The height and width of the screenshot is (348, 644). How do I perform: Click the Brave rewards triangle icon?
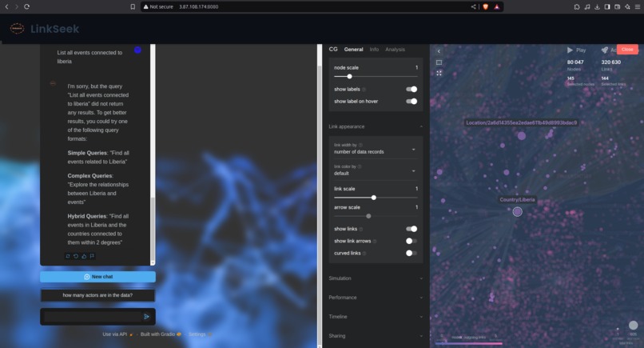pos(496,6)
